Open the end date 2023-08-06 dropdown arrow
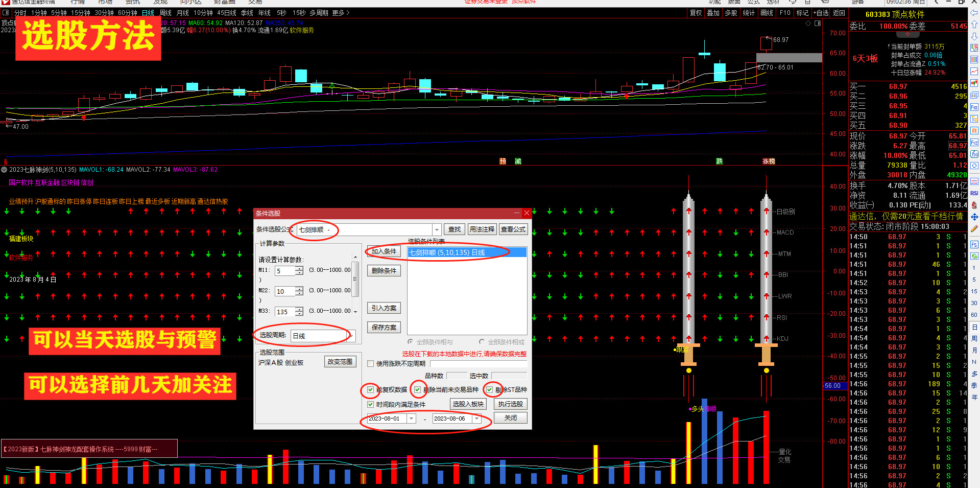The height and width of the screenshot is (488, 980). tap(476, 419)
